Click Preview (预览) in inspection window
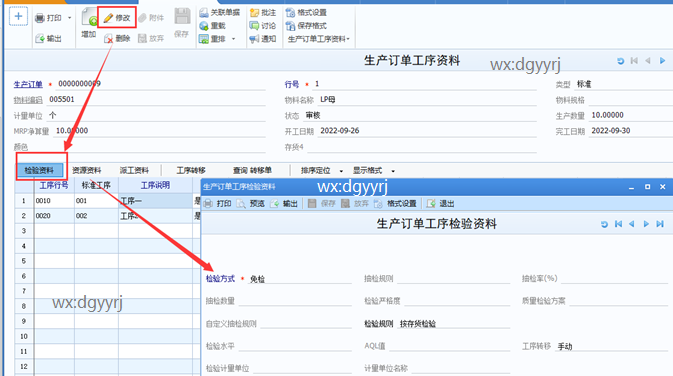673x376 pixels. coord(251,203)
